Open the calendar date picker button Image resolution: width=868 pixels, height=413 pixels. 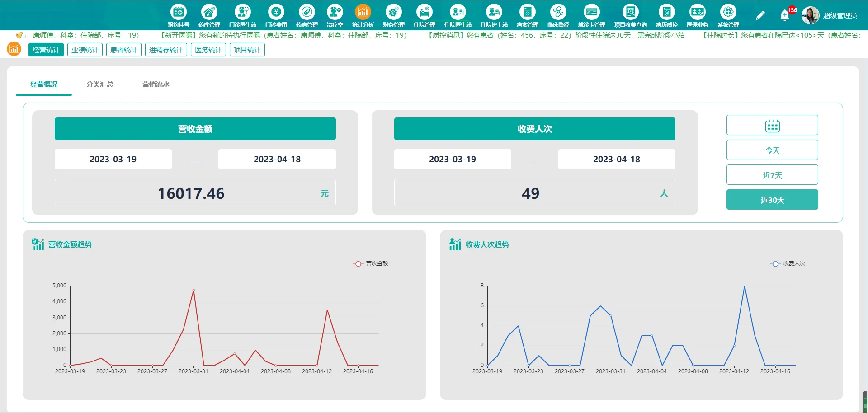tap(772, 125)
